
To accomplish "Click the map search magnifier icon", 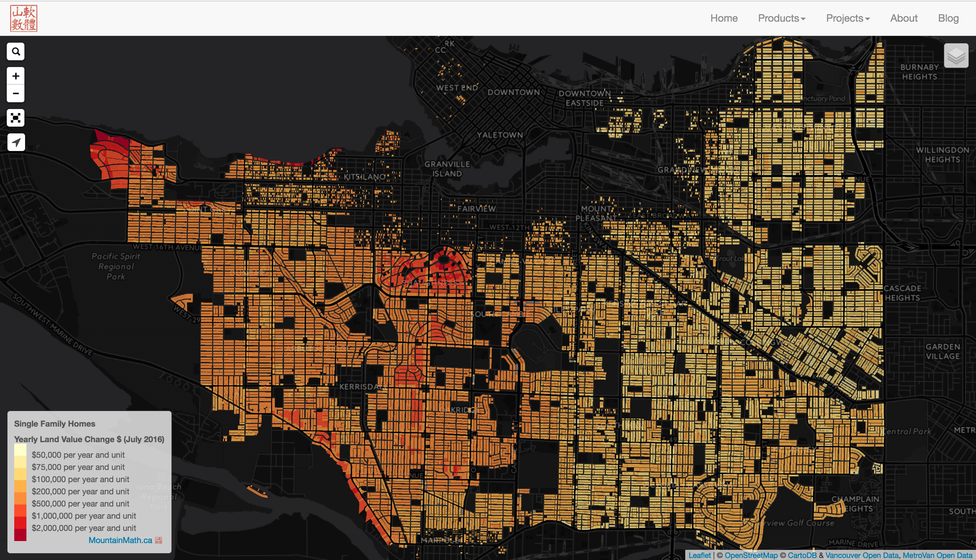I will 16,51.
